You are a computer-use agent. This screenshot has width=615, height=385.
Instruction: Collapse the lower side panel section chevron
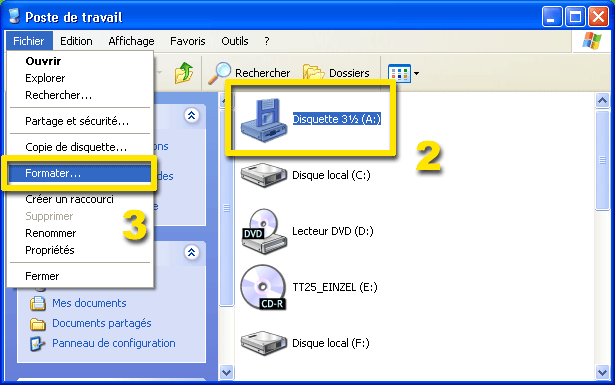click(x=191, y=252)
